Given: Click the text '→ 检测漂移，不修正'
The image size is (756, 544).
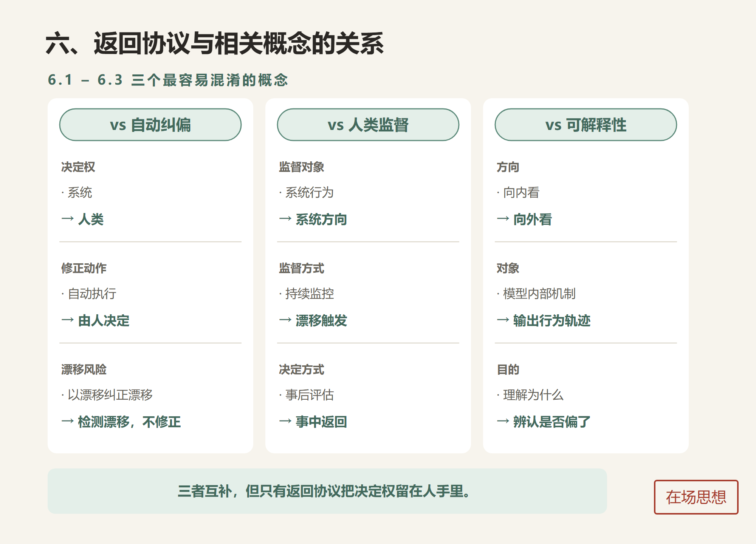Looking at the screenshot, I should point(121,422).
